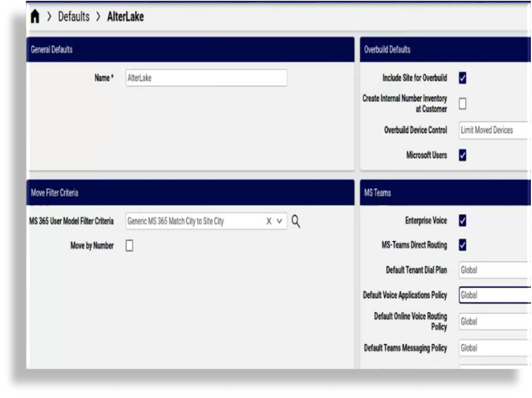Image resolution: width=532 pixels, height=398 pixels.
Task: Open the Default Tenant Dial Plan selector
Action: click(x=493, y=270)
